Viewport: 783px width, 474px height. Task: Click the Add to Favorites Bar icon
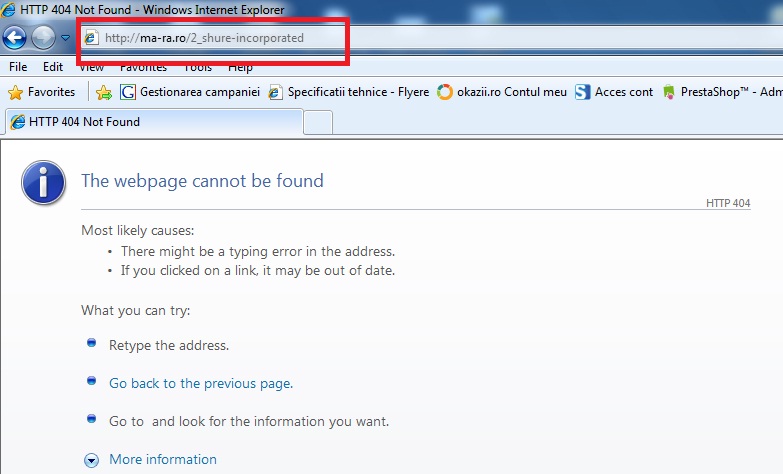104,92
